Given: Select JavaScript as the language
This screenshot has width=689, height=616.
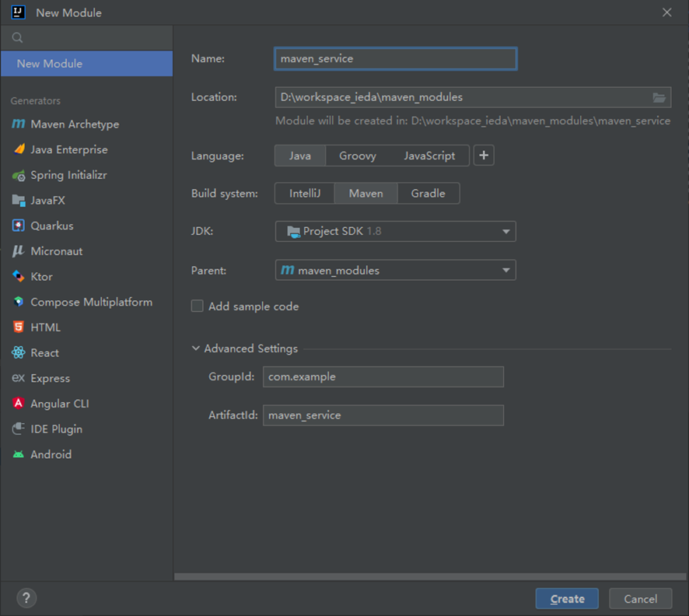Looking at the screenshot, I should 429,156.
